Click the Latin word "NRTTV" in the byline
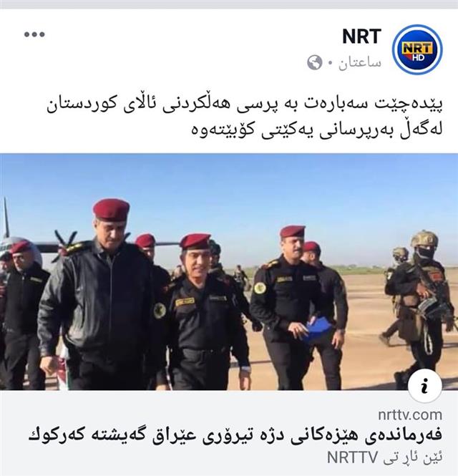Viewport: 458px width, 476px height. (352, 457)
